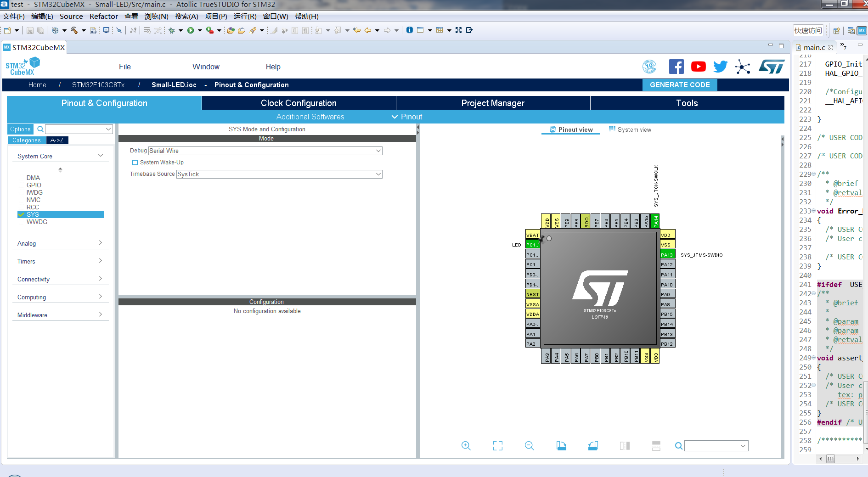The image size is (868, 477).
Task: Click the Quick Access search field
Action: click(x=808, y=30)
